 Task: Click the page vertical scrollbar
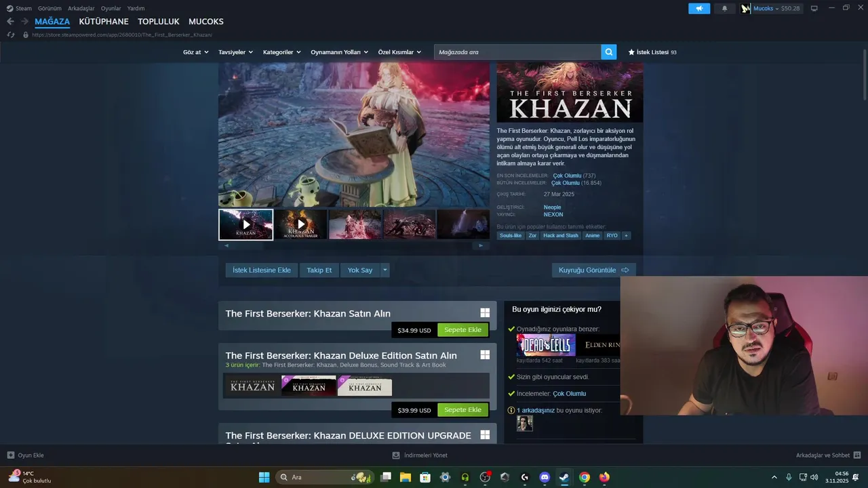864,75
